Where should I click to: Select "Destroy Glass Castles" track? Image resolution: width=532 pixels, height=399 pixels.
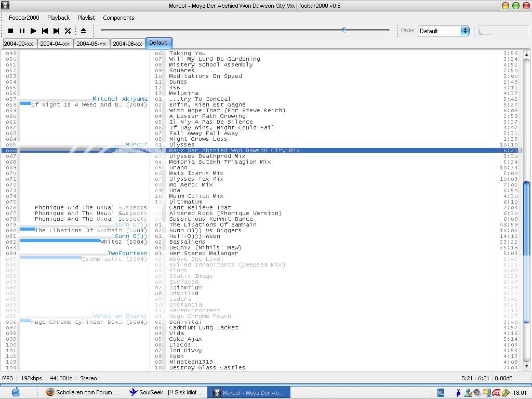(x=207, y=368)
